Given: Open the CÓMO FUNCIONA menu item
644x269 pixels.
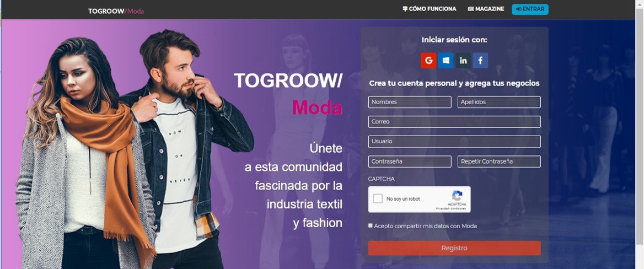Looking at the screenshot, I should [x=429, y=9].
